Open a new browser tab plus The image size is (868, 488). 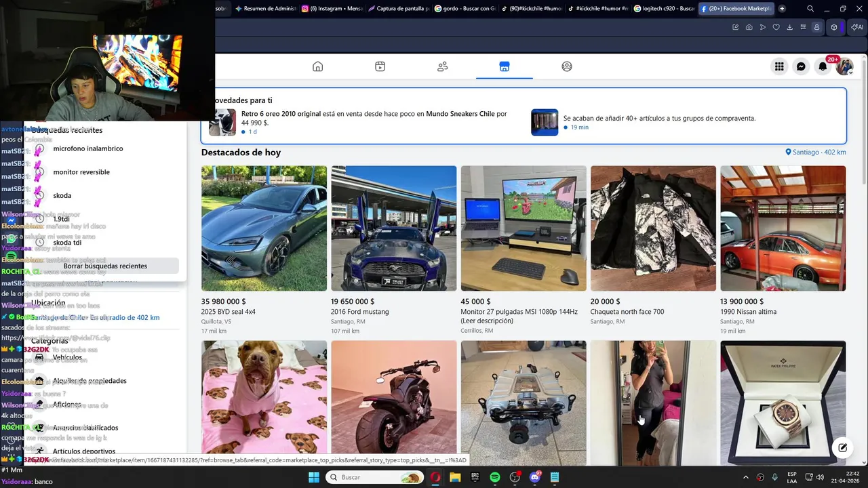(x=782, y=9)
